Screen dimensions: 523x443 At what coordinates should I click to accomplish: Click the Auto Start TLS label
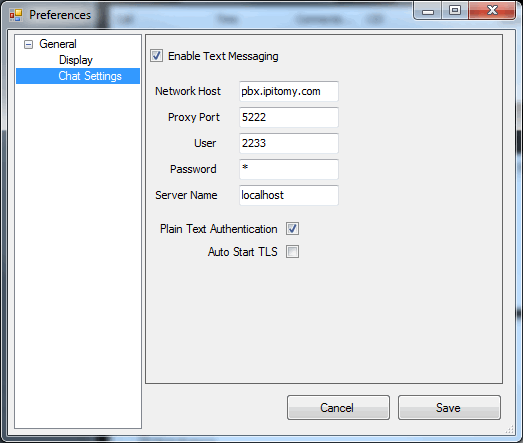click(242, 252)
